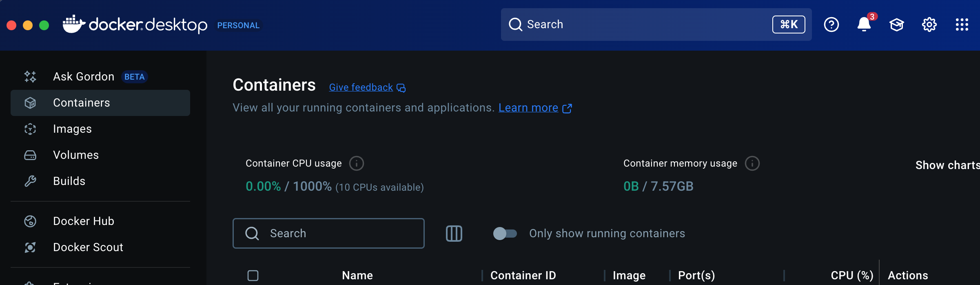Click the yellow minimize window button
Image resolution: width=980 pixels, height=285 pixels.
pyautogui.click(x=28, y=25)
